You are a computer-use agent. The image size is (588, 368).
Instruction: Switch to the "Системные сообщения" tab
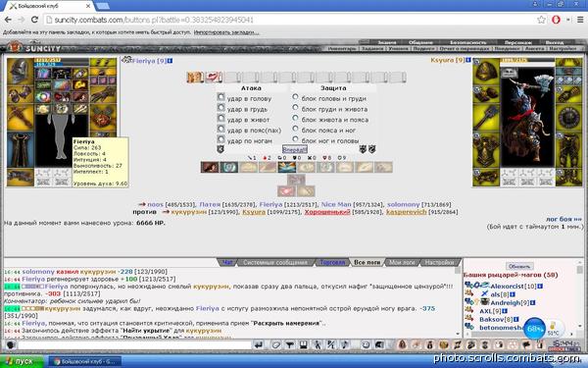coord(274,262)
